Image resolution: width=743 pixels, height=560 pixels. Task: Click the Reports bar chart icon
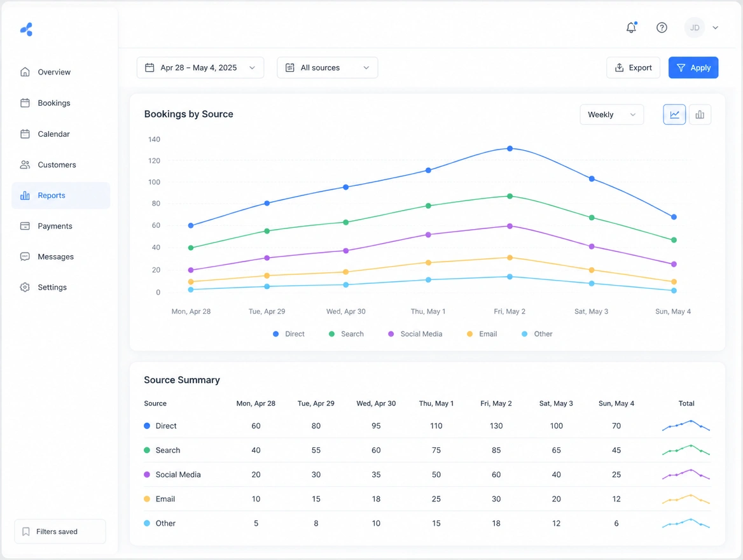coord(25,195)
